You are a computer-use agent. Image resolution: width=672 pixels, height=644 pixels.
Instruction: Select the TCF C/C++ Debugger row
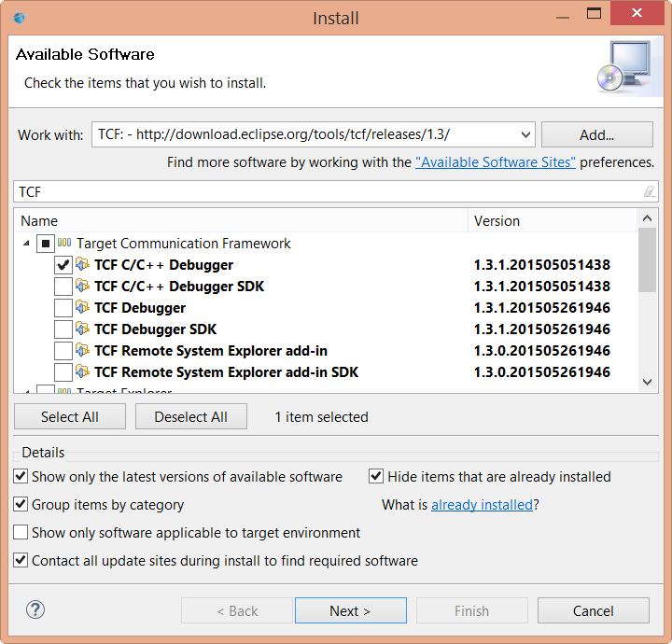click(x=326, y=265)
